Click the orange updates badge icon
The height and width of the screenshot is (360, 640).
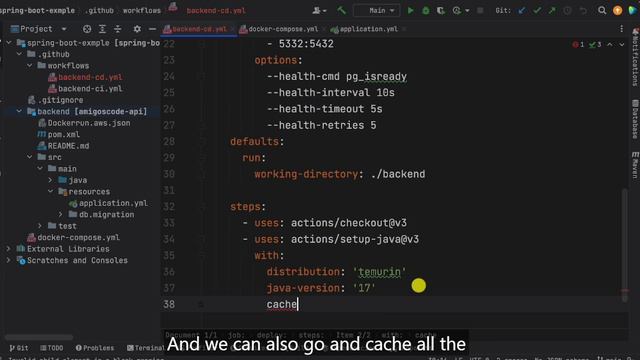point(618,11)
